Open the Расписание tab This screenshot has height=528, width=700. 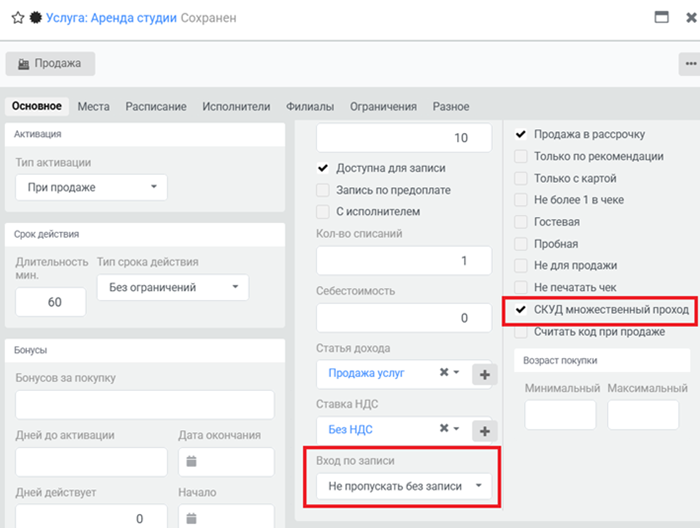[x=156, y=107]
